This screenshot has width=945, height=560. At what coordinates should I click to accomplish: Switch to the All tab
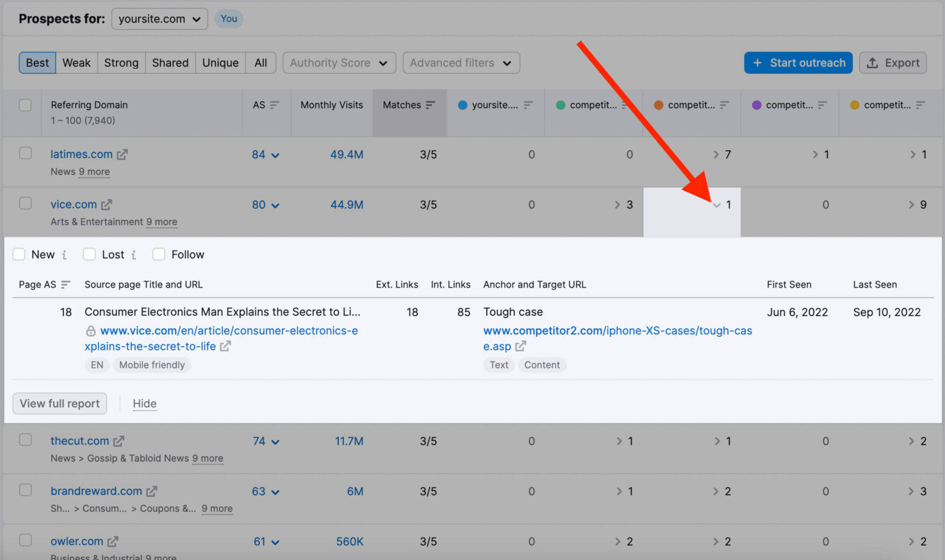click(261, 63)
